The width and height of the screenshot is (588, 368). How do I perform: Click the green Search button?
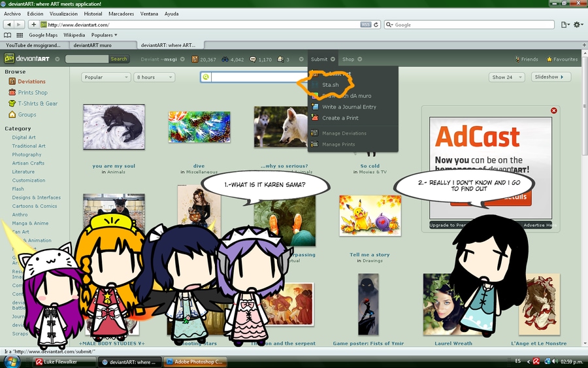(x=119, y=59)
